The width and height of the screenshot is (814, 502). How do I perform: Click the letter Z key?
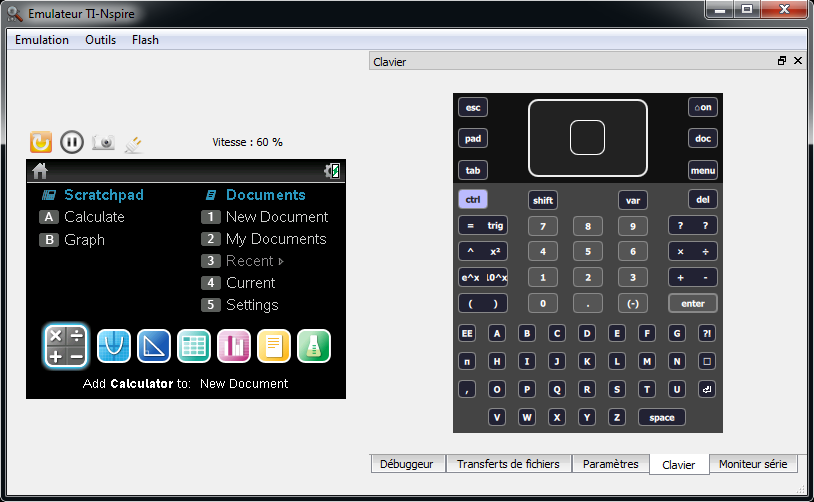(617, 417)
